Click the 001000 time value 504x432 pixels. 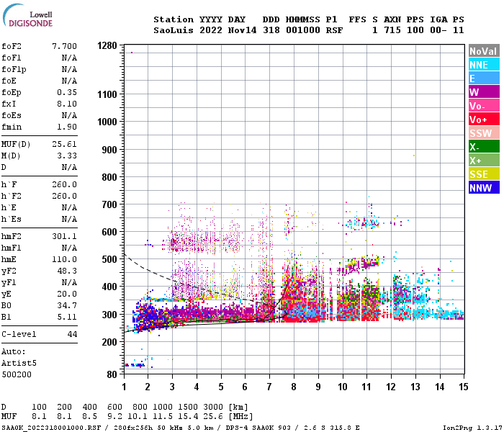pyautogui.click(x=303, y=30)
